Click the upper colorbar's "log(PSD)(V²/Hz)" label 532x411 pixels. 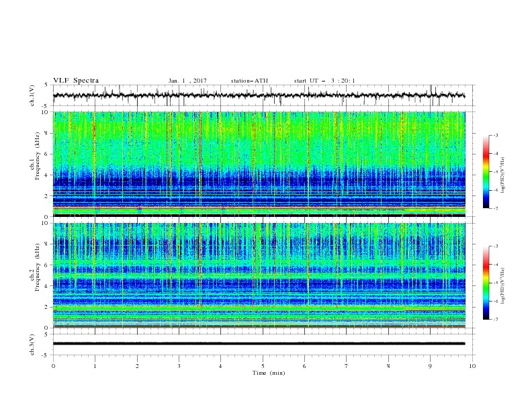[x=502, y=175]
